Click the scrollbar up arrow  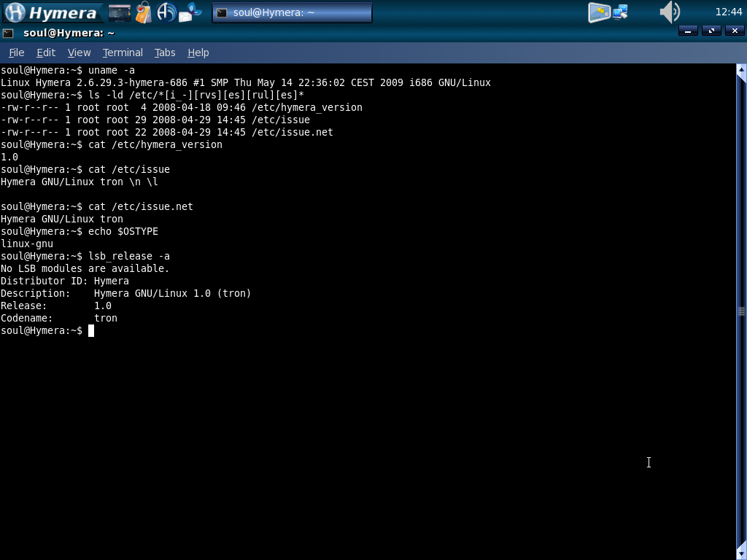coord(741,70)
